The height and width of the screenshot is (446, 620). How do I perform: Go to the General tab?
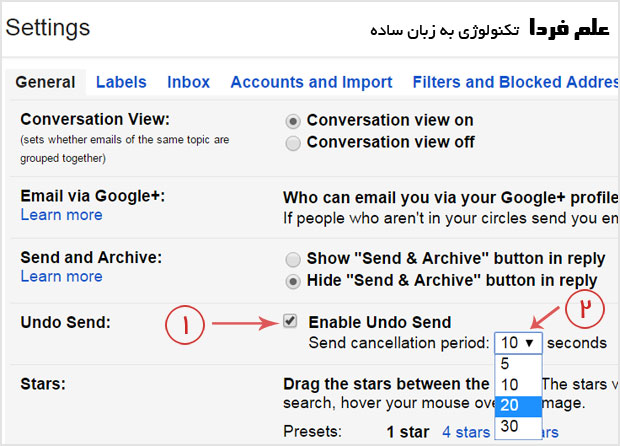tap(46, 82)
